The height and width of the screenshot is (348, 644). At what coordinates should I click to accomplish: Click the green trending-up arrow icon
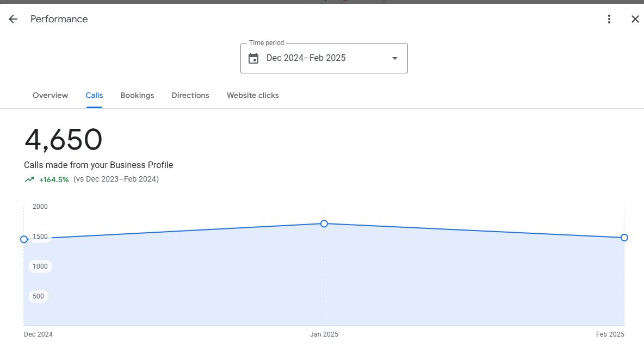(29, 179)
